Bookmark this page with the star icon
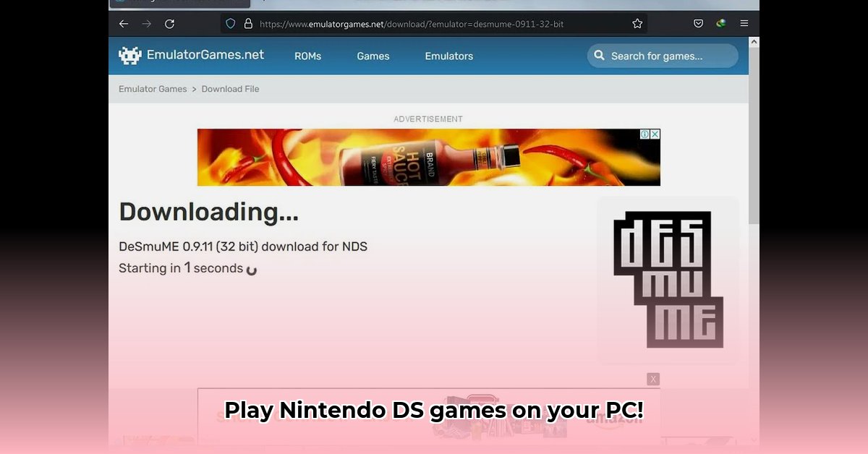Viewport: 868px width, 454px height. 637,23
